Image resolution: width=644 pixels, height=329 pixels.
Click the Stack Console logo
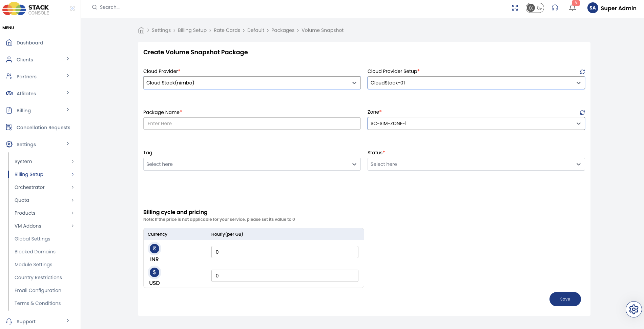pos(26,9)
